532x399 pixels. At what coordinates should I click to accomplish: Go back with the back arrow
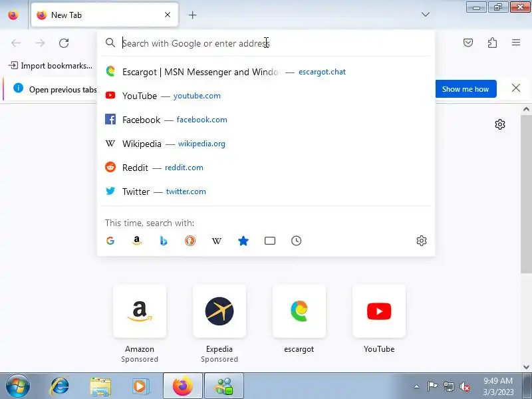click(16, 43)
